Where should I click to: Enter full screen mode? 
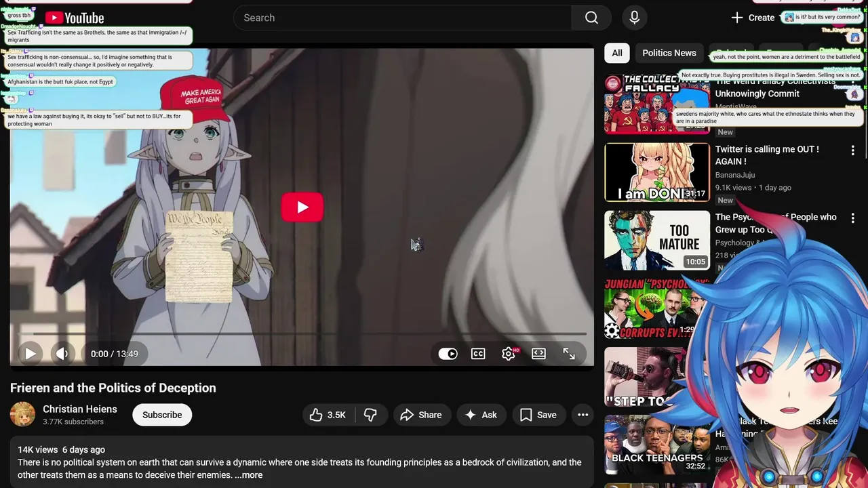[x=569, y=354]
